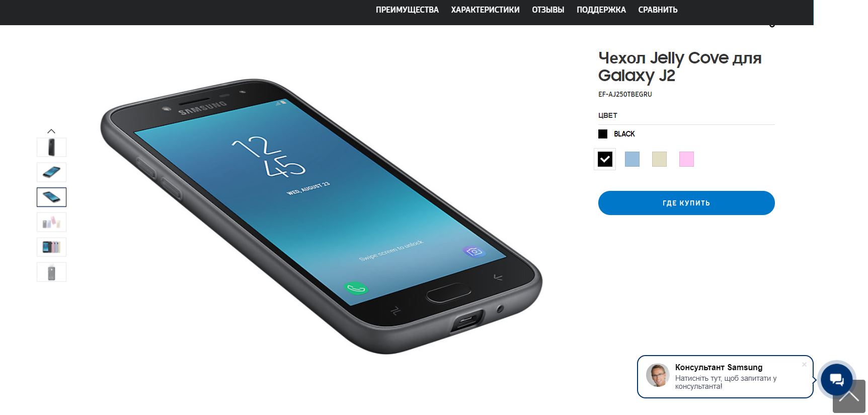Open the ПОДДЕРЖКА menu item
868x415 pixels.
pyautogui.click(x=601, y=10)
